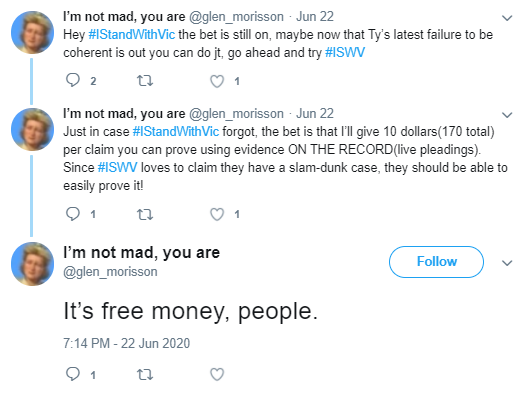Reply to the second tweet about 10 dollars
The image size is (531, 400).
tap(73, 214)
